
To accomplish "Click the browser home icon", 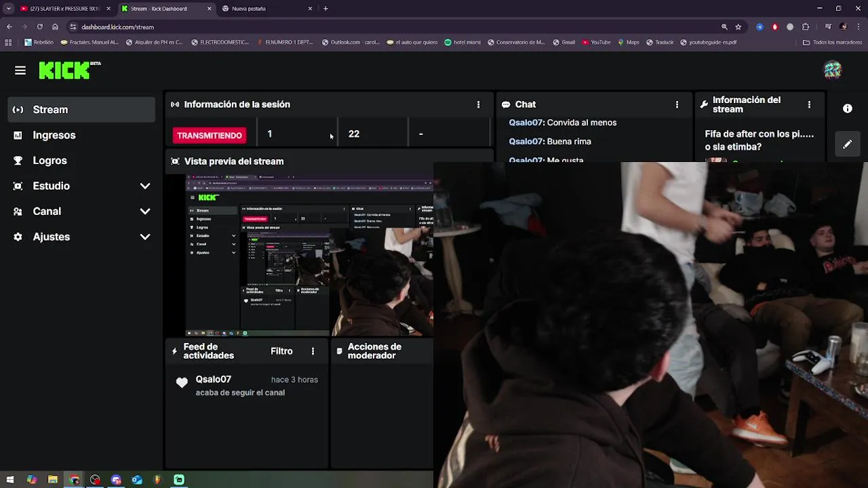I will pyautogui.click(x=55, y=27).
